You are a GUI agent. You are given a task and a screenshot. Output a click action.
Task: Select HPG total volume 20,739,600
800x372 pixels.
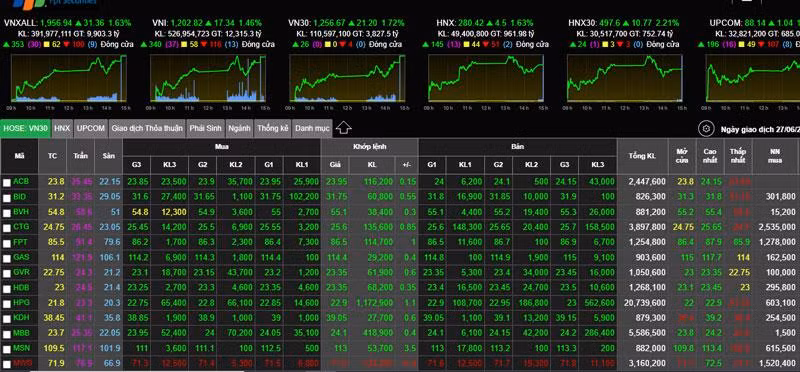(644, 303)
